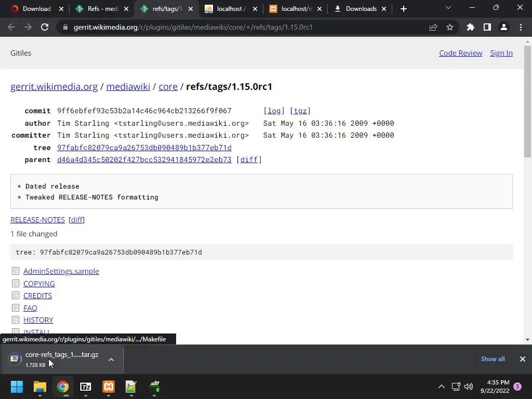Go back to the previous page
The image size is (532, 399).
[x=11, y=27]
